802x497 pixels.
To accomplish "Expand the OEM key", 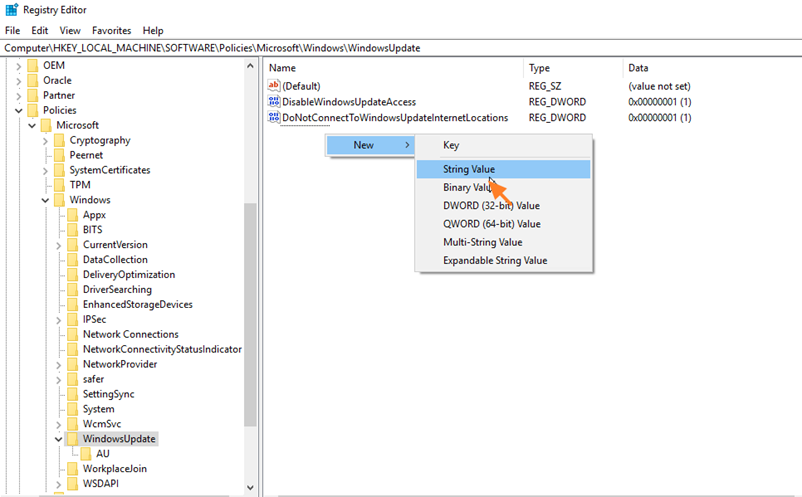I will click(x=18, y=66).
